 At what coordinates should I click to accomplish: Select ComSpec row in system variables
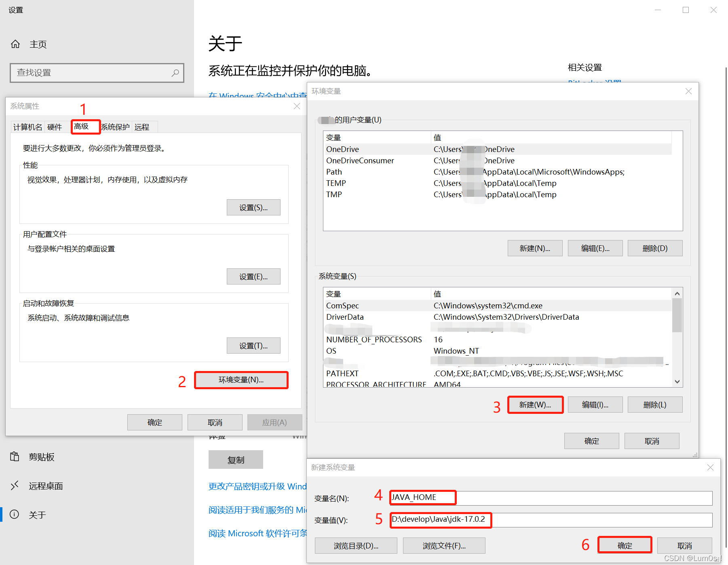[x=498, y=306]
